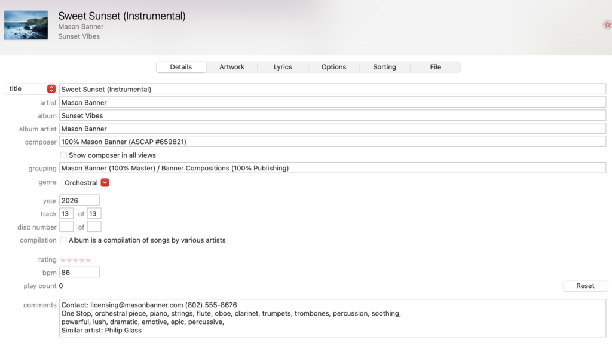Go to the Options tab

pos(333,67)
